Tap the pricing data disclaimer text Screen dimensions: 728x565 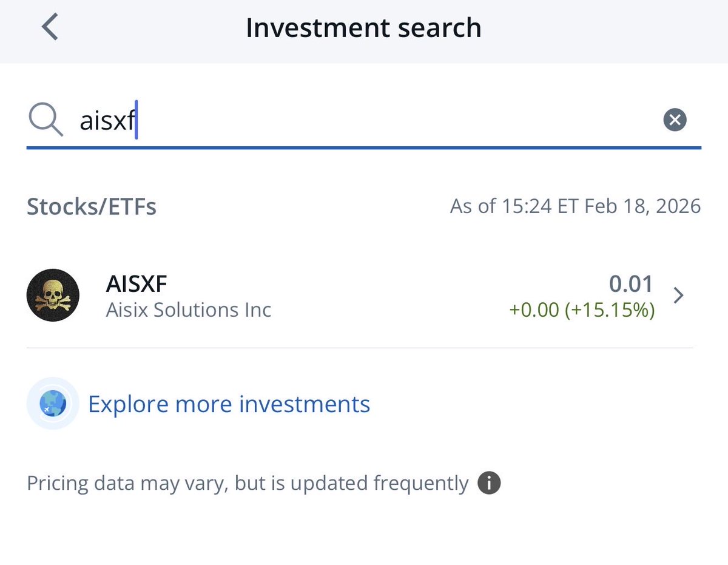pyautogui.click(x=248, y=484)
